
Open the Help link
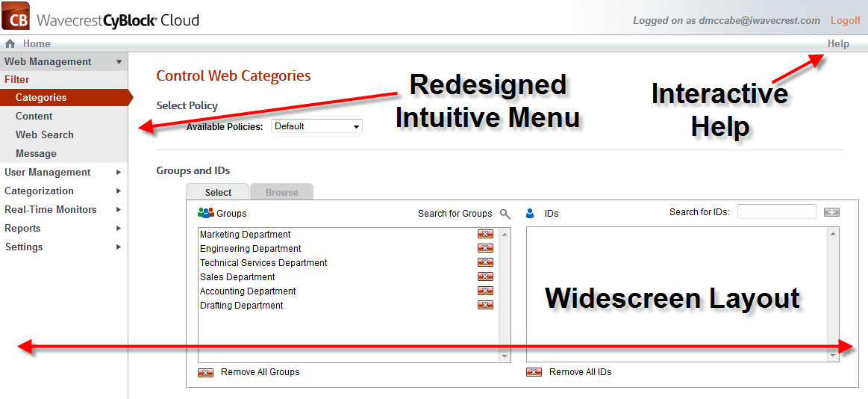[x=838, y=44]
